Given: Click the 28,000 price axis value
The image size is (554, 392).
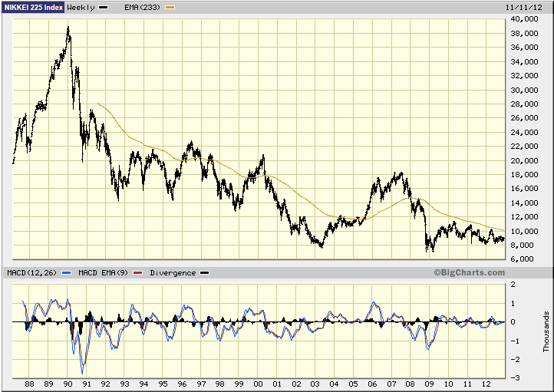Looking at the screenshot, I should pyautogui.click(x=525, y=104).
